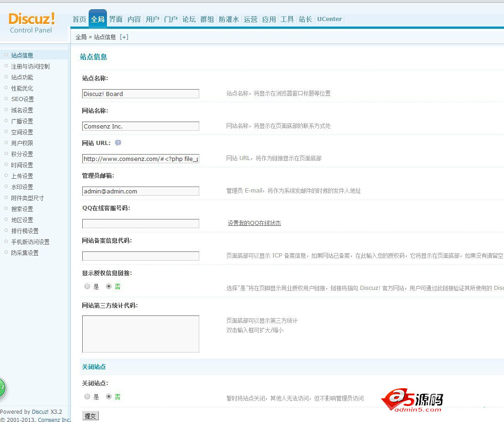The width and height of the screenshot is (504, 422).
Task: Select 否 for 关闭站点
Action: tap(108, 397)
